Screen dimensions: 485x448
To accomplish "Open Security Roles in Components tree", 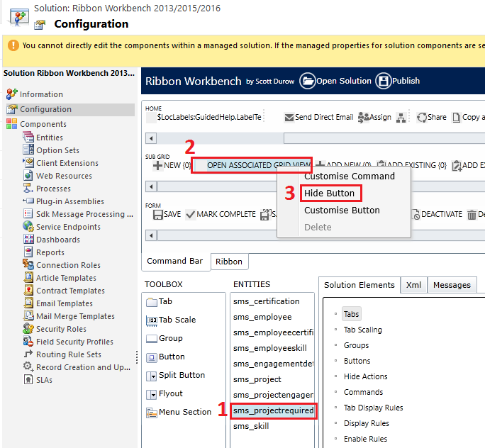I will [x=61, y=329].
